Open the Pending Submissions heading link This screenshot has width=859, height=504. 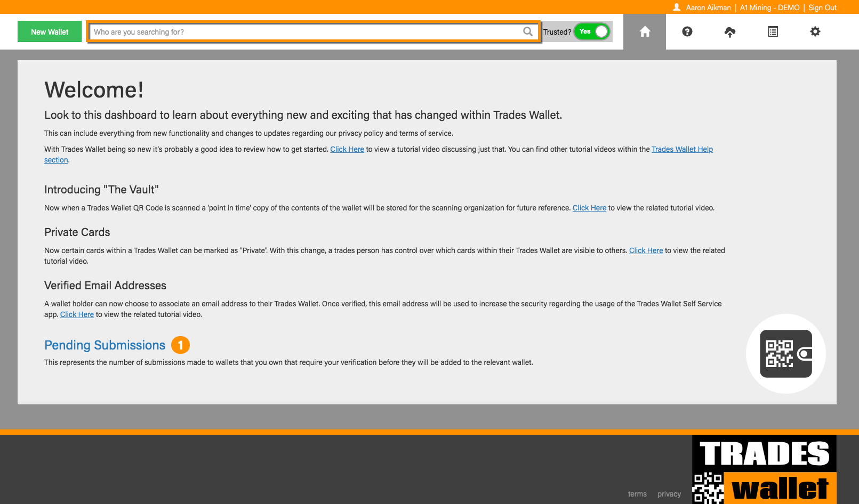tap(105, 345)
